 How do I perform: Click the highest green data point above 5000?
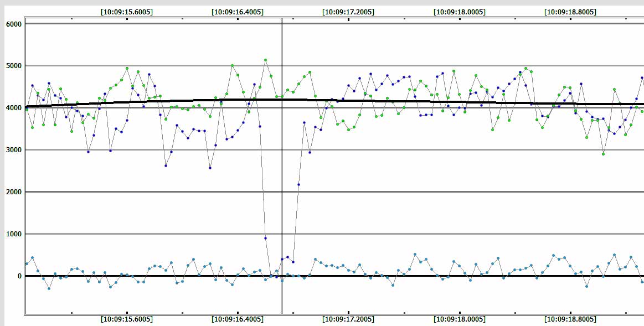coord(265,60)
